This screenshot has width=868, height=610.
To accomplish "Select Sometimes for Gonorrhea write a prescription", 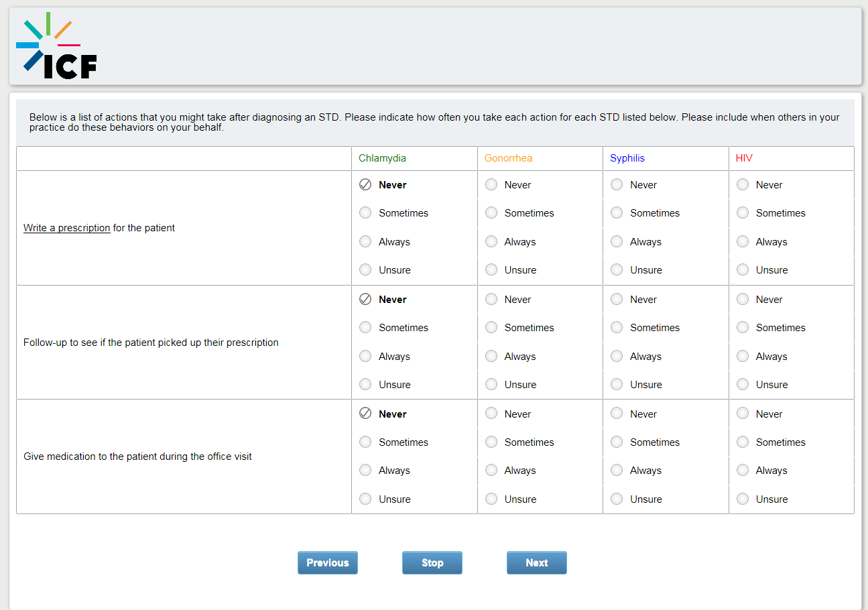I will (491, 213).
